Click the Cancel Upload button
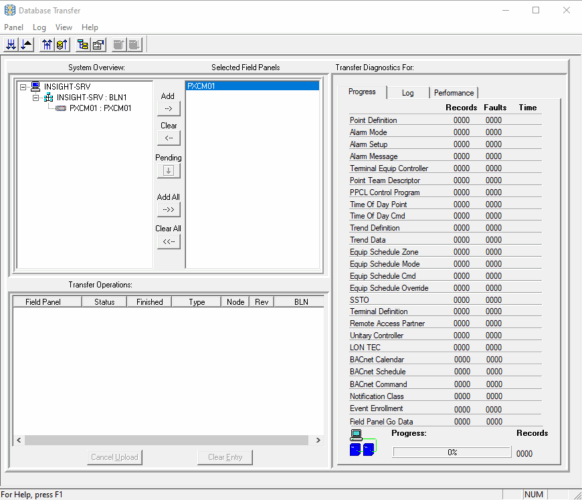Screen dimensions: 582x500 (114, 457)
